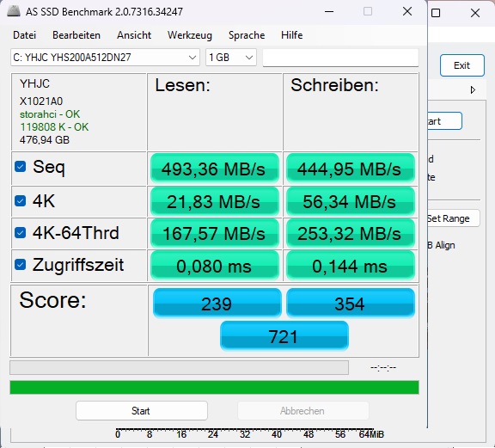Toggle the 4K-64Thrd test checkbox
This screenshot has width=495, height=448.
(x=21, y=233)
